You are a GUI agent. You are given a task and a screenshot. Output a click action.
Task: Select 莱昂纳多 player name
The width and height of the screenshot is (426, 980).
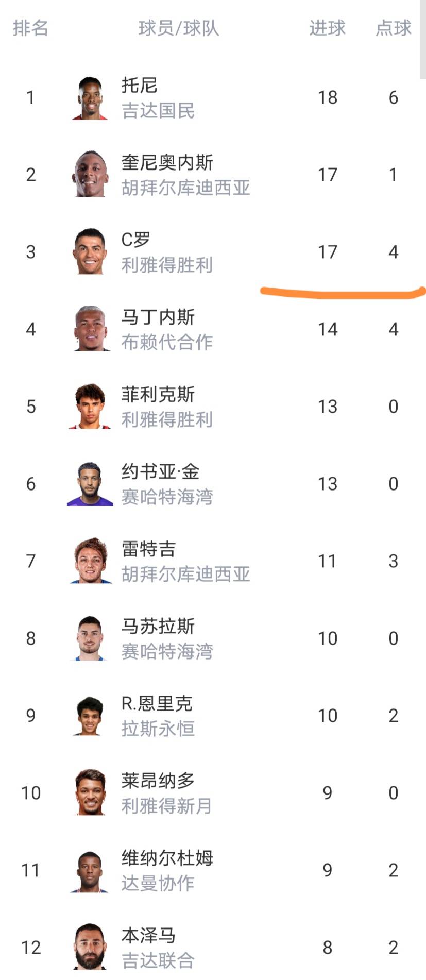click(158, 781)
